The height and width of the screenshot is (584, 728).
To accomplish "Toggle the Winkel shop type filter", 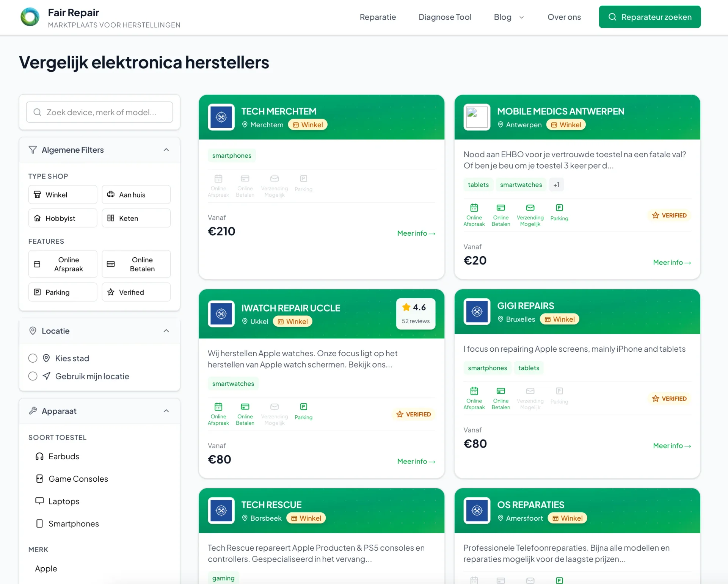I will pyautogui.click(x=63, y=195).
